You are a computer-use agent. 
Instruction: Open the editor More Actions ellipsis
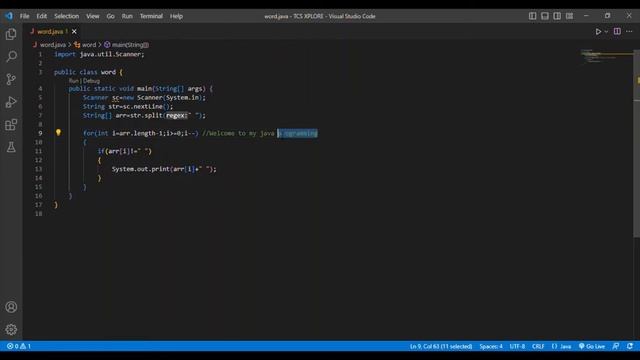629,31
